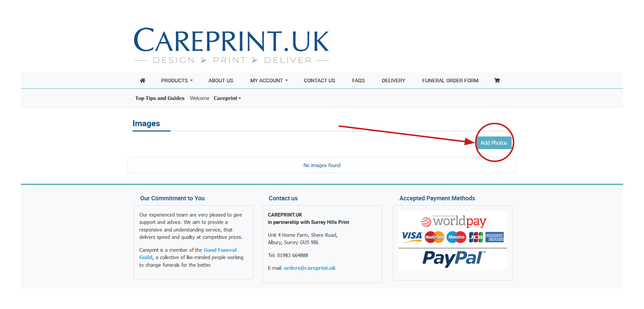
Task: Click the American Express icon
Action: coord(494,237)
